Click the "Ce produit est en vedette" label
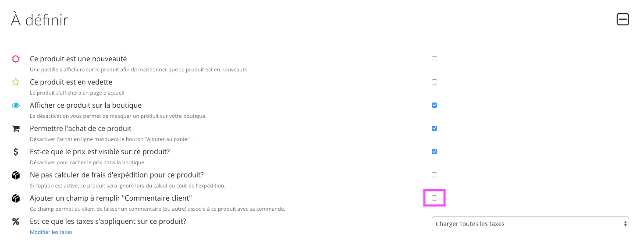Viewport: 644px width, 251px height. click(x=71, y=82)
